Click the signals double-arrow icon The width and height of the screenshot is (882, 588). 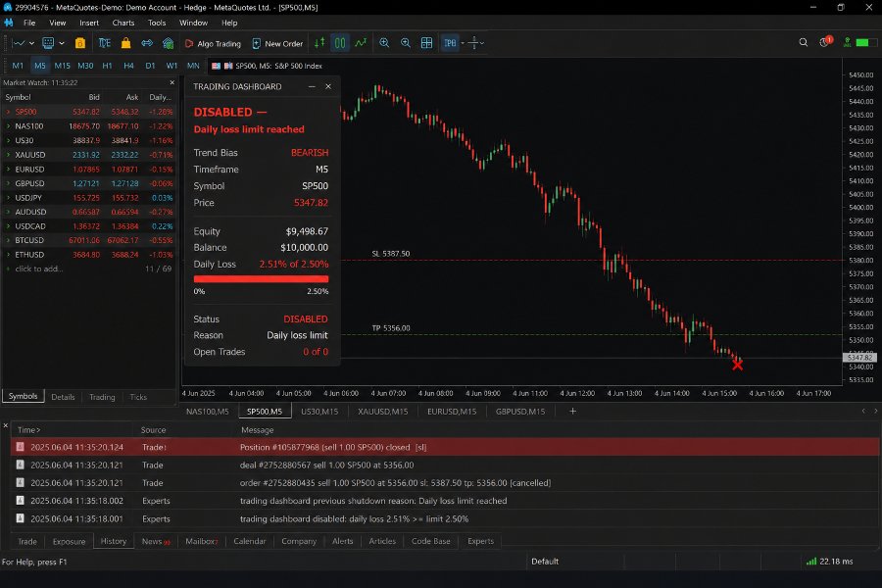147,43
